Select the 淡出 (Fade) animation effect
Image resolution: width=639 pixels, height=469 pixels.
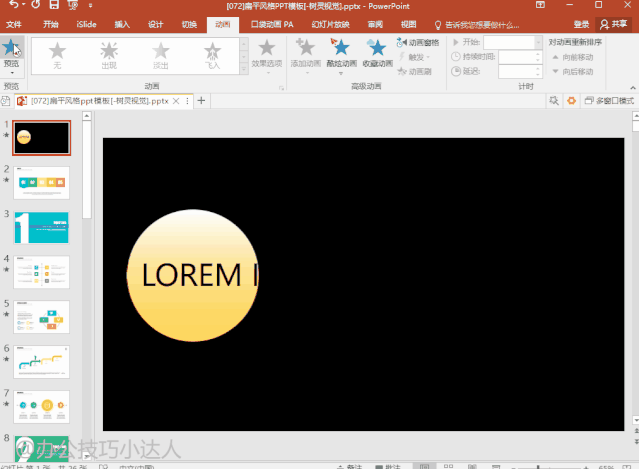coord(160,54)
